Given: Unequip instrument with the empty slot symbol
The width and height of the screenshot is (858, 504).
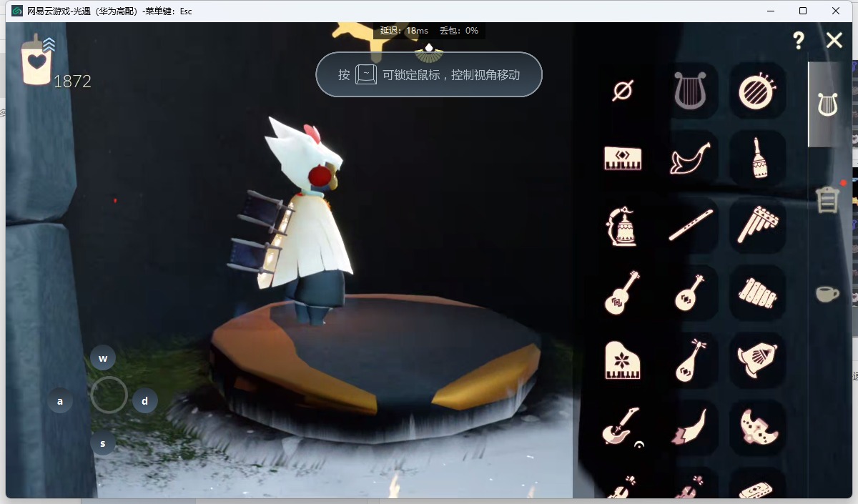Looking at the screenshot, I should pyautogui.click(x=623, y=91).
